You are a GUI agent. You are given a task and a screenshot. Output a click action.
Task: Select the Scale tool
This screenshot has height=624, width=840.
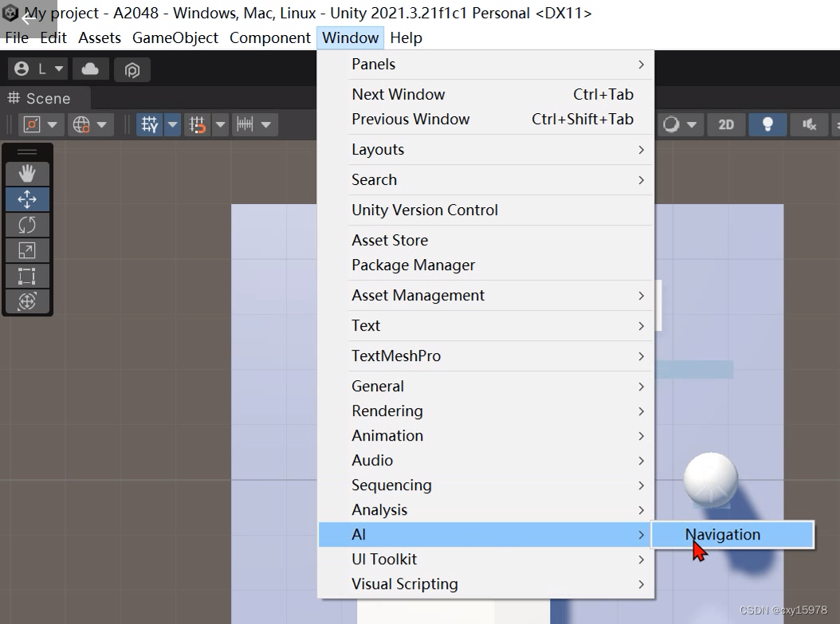27,250
